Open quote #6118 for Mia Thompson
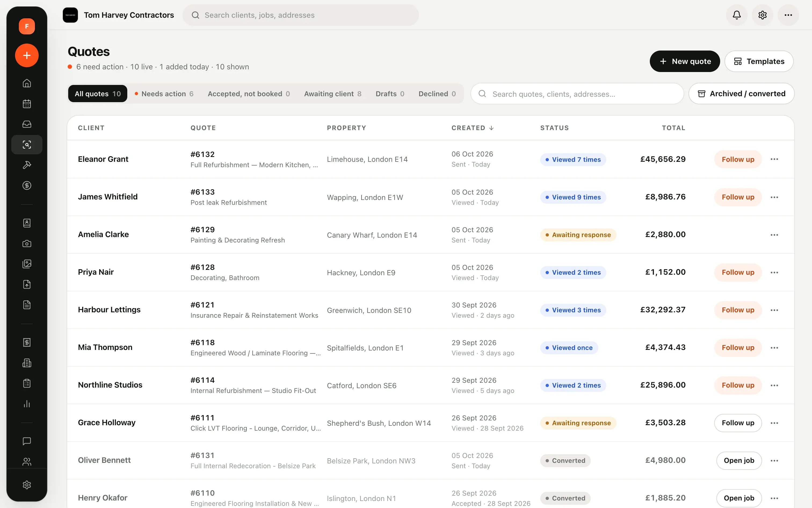This screenshot has width=812, height=508. click(203, 342)
